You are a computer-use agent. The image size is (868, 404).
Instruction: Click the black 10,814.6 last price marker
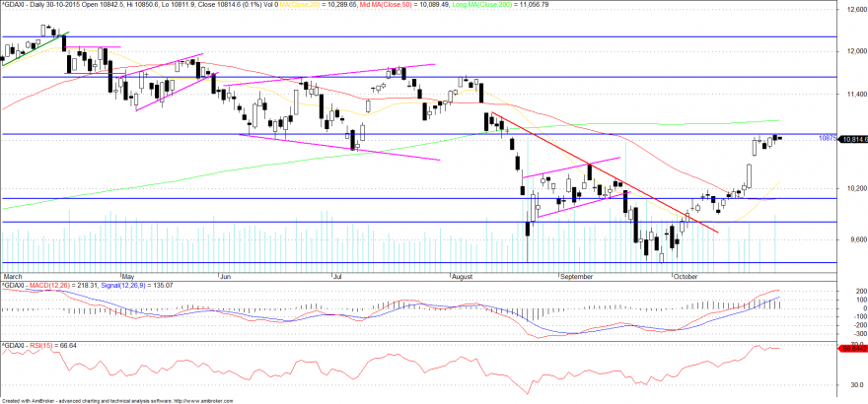click(x=853, y=139)
